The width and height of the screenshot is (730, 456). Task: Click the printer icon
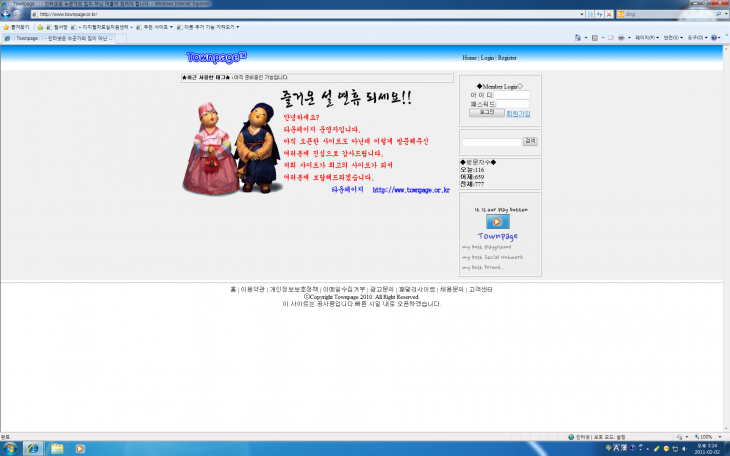[x=621, y=38]
